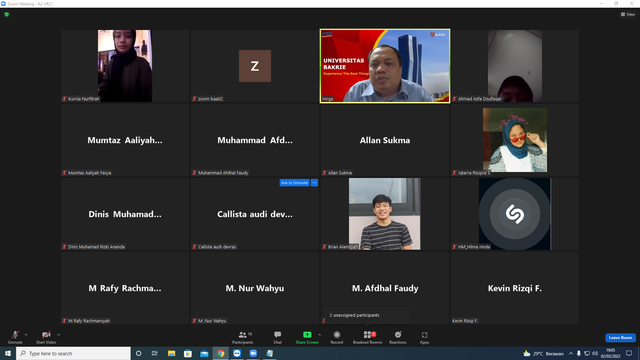Click the taskbar search box

click(x=73, y=353)
